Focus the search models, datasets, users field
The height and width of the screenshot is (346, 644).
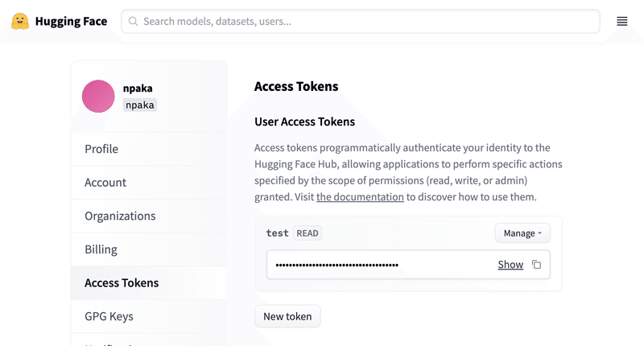[361, 22]
